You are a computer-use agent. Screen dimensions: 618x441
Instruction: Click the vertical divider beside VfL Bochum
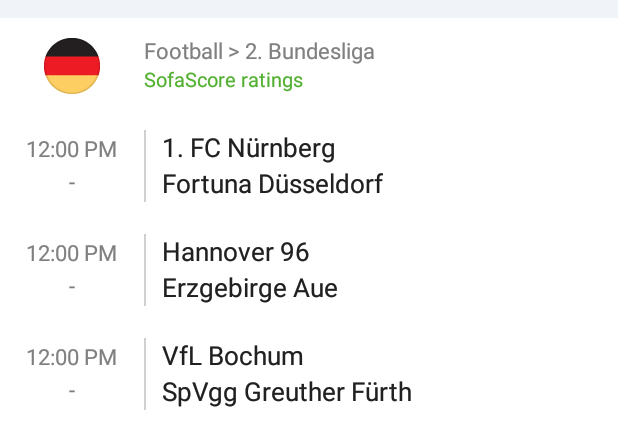coord(145,374)
